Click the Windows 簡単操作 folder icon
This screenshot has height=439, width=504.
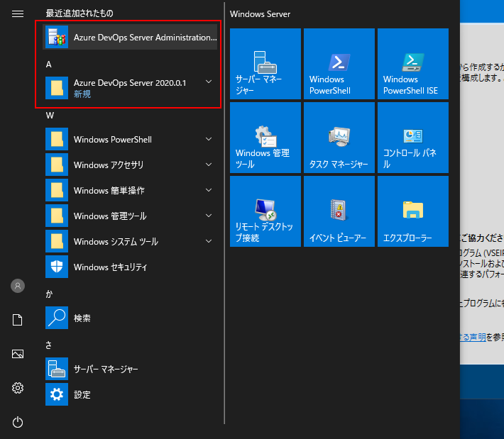coord(57,190)
